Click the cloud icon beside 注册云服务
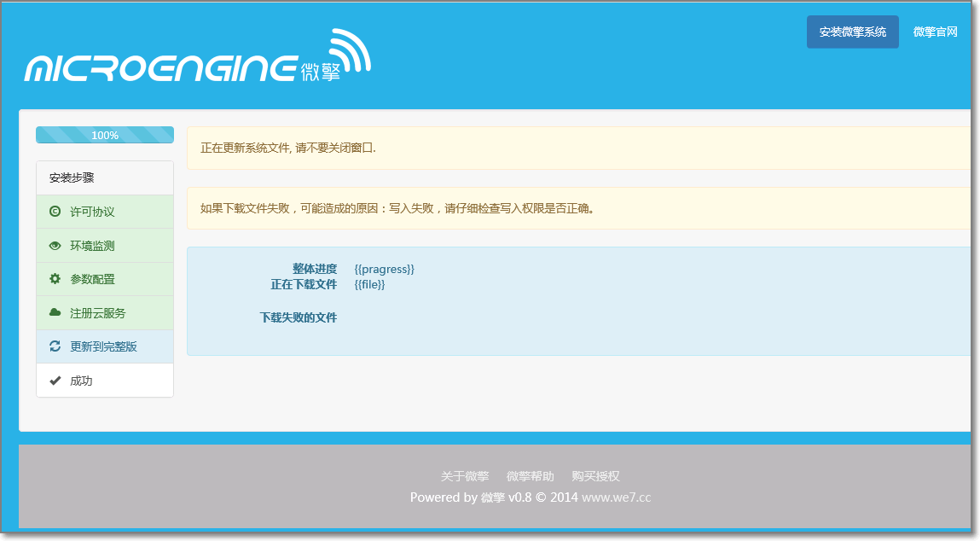980x541 pixels. [x=55, y=313]
